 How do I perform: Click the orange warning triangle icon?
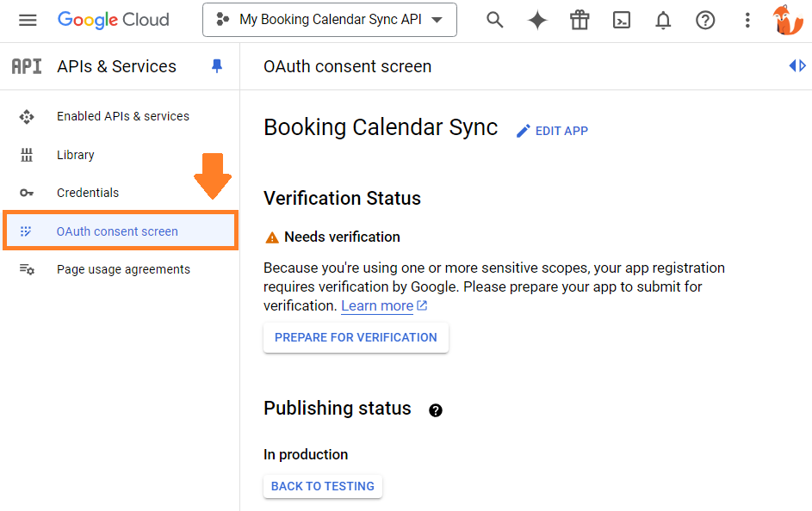[272, 237]
